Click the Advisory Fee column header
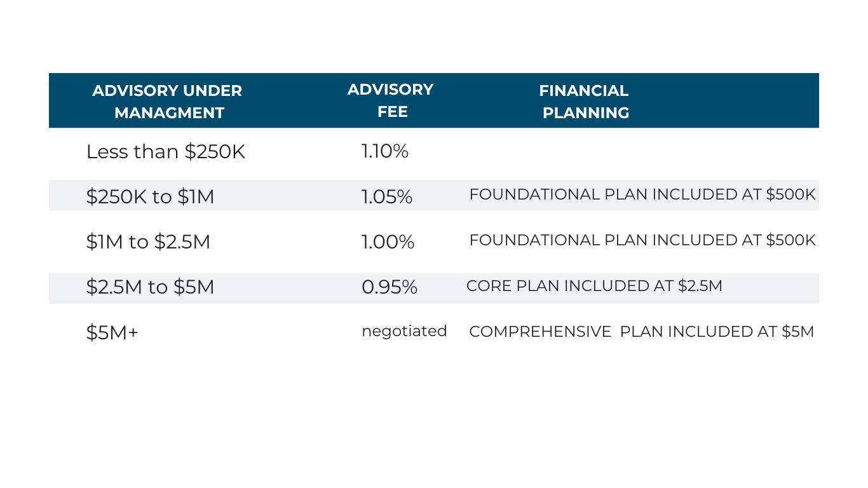 point(391,100)
